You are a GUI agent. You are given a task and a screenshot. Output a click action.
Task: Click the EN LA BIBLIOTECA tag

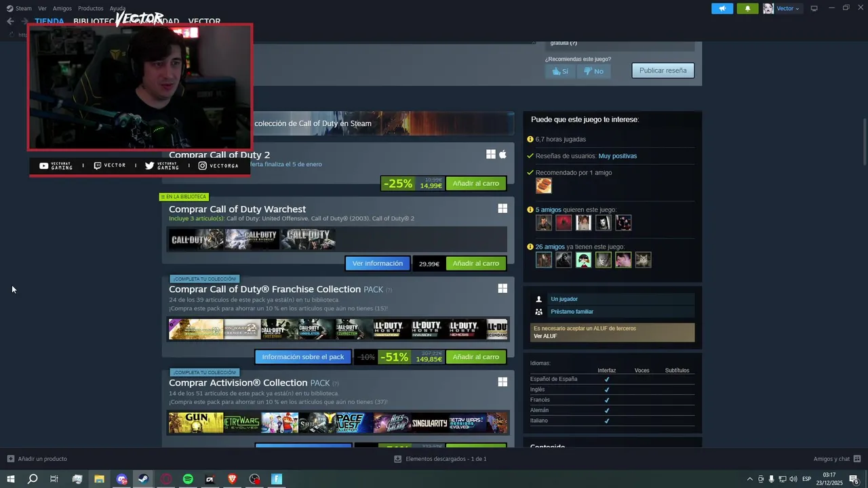pyautogui.click(x=183, y=197)
